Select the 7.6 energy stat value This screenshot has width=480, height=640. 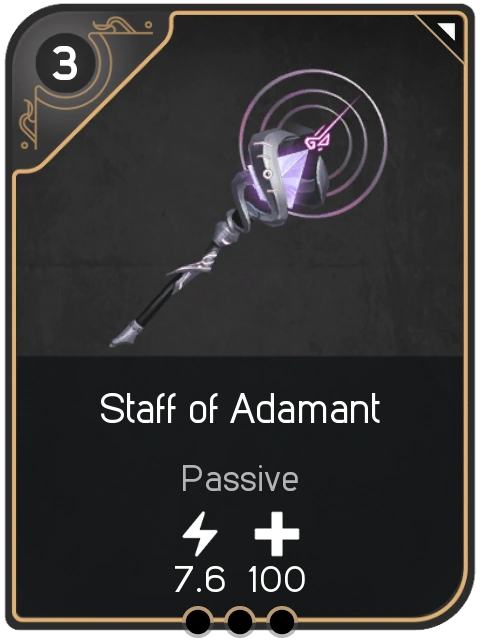pyautogui.click(x=200, y=579)
